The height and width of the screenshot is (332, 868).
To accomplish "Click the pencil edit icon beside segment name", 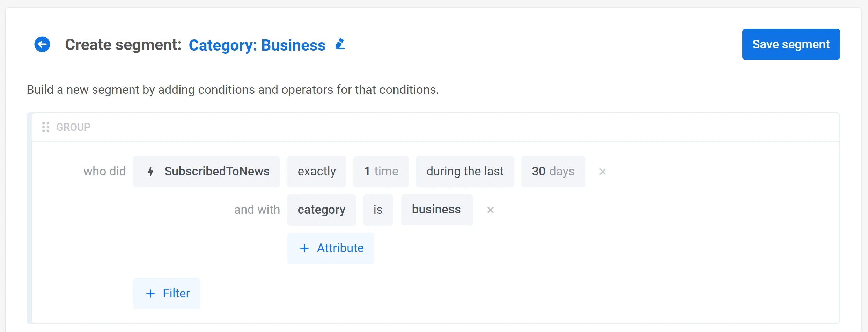I will pos(340,44).
